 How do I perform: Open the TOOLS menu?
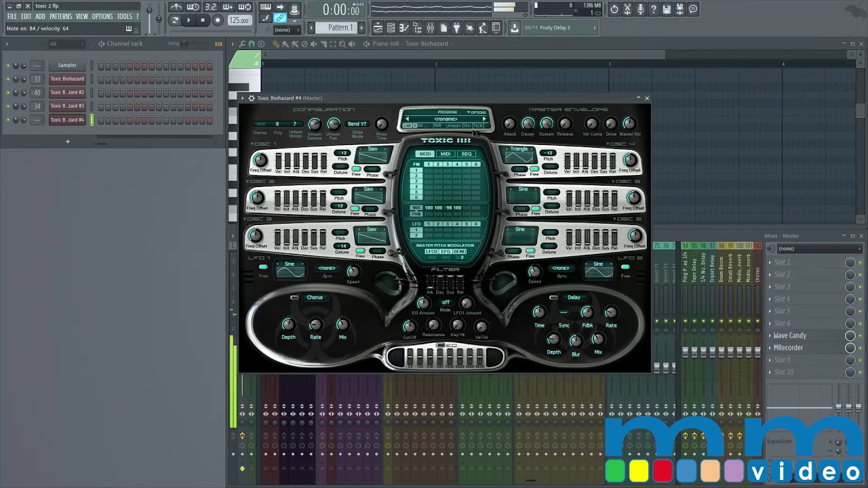(x=124, y=16)
